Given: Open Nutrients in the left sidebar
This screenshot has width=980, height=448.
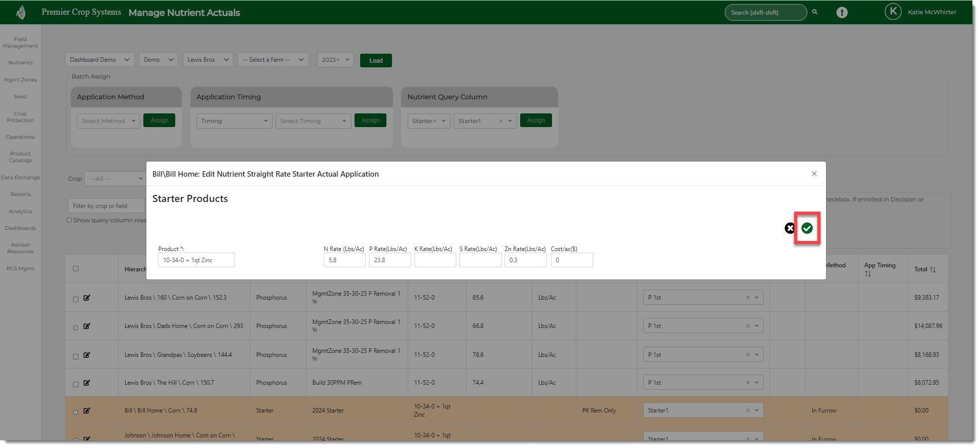Looking at the screenshot, I should point(20,63).
